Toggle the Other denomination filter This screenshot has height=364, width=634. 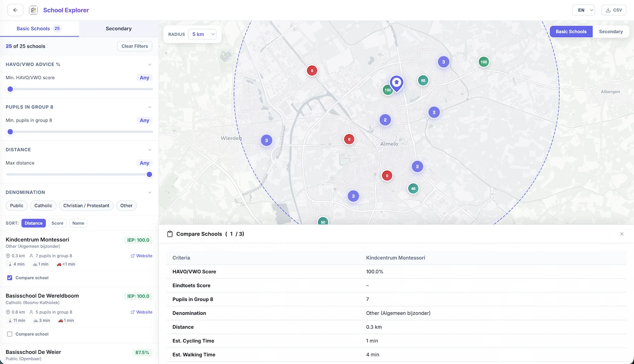pos(126,206)
